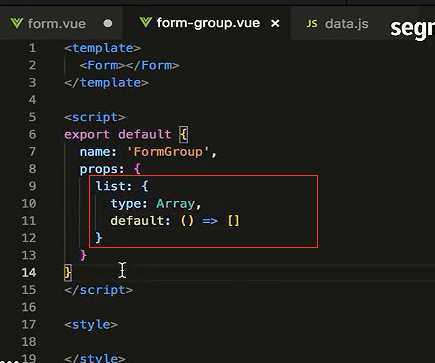Click JS icon on data.js tab

pos(312,24)
